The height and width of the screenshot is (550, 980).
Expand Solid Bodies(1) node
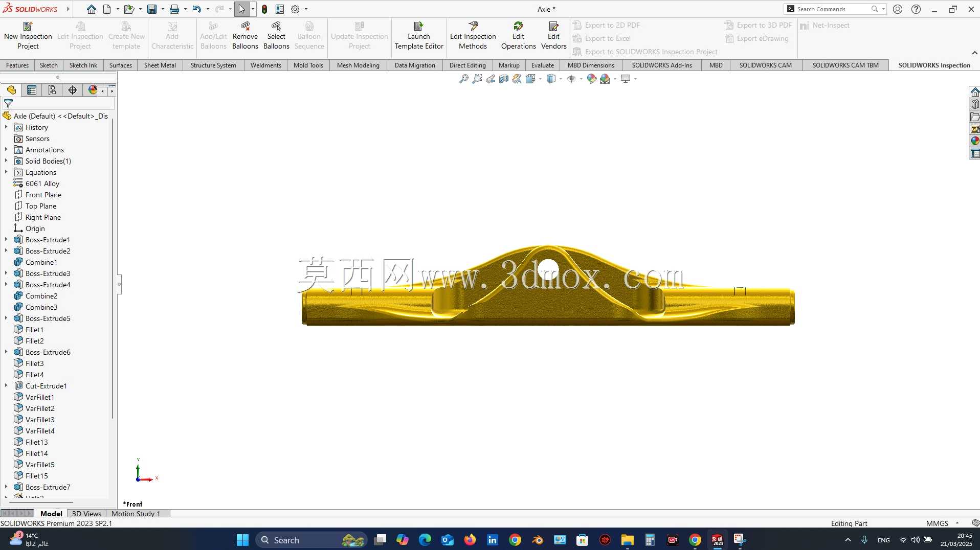(6, 161)
